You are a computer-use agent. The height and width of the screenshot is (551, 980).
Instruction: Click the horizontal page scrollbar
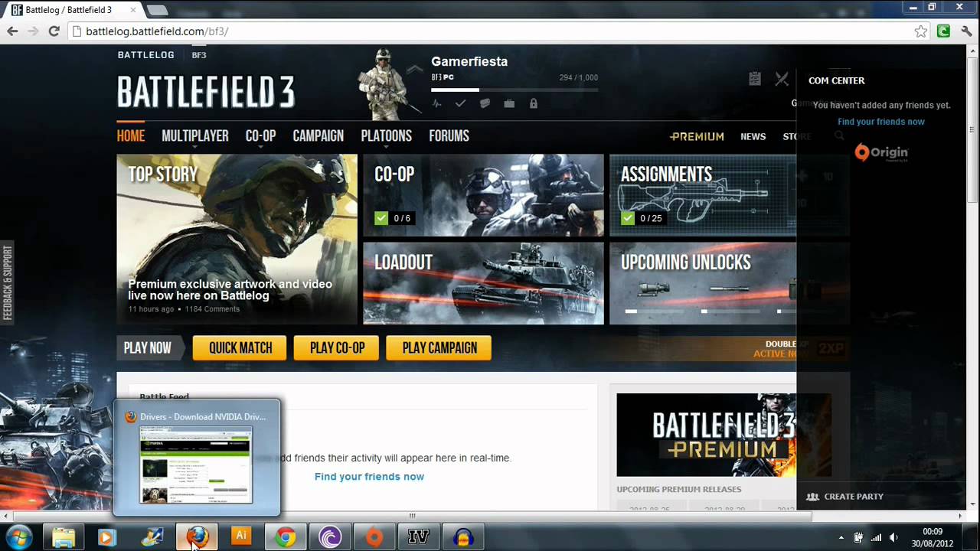[413, 516]
